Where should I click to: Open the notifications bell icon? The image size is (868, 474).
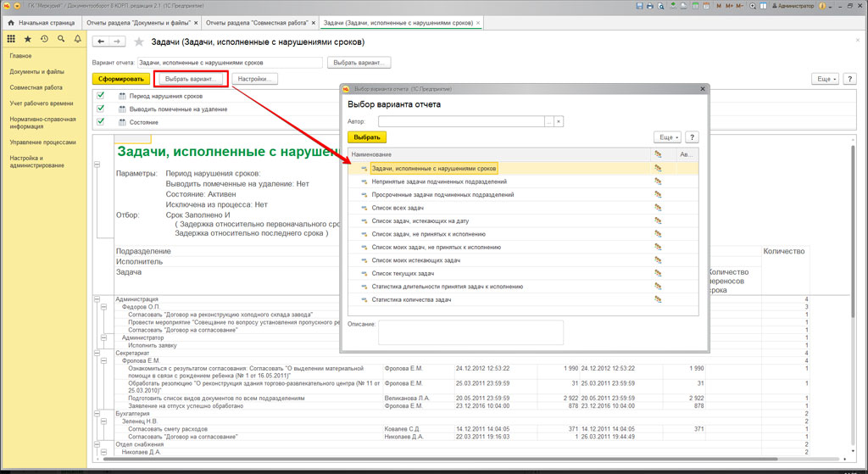point(77,39)
